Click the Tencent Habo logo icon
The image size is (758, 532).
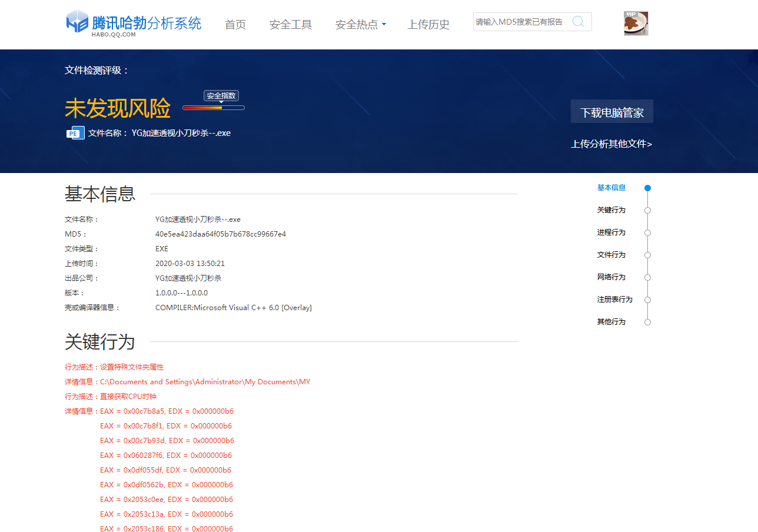click(x=77, y=21)
